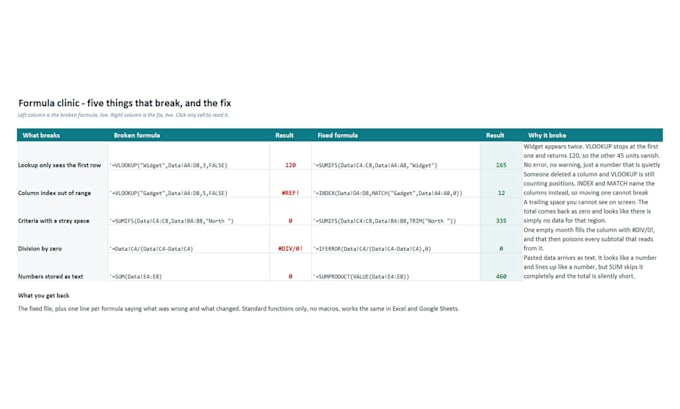This screenshot has height=409, width=680.
Task: Click the italic subtitle beginning 'Left column is the broken formula'
Action: pyautogui.click(x=123, y=115)
